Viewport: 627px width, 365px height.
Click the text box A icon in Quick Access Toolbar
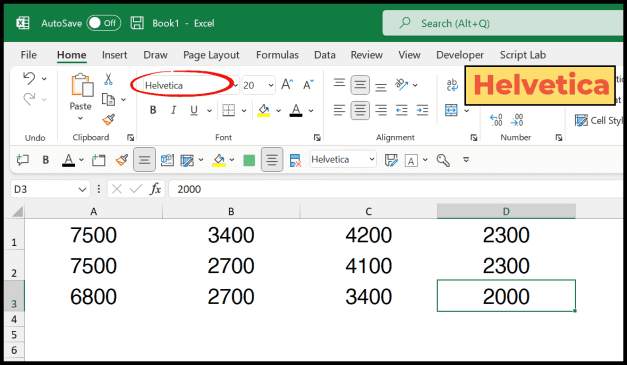pos(411,160)
